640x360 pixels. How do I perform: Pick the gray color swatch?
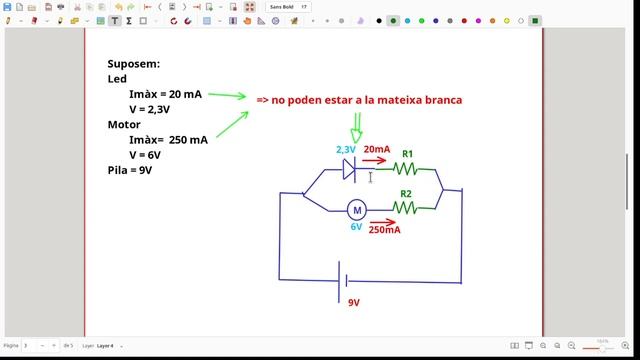(x=450, y=21)
